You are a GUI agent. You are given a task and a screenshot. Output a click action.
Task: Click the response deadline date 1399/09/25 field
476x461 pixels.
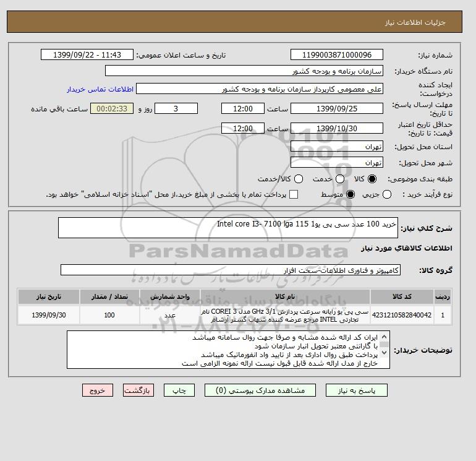(x=337, y=108)
